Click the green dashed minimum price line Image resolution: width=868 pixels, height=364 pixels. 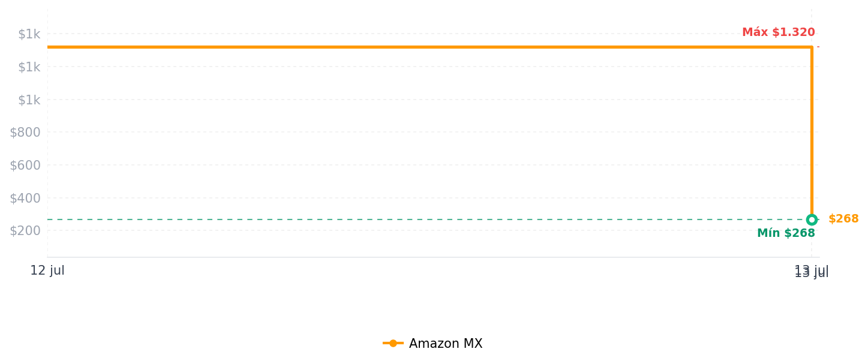pyautogui.click(x=426, y=219)
